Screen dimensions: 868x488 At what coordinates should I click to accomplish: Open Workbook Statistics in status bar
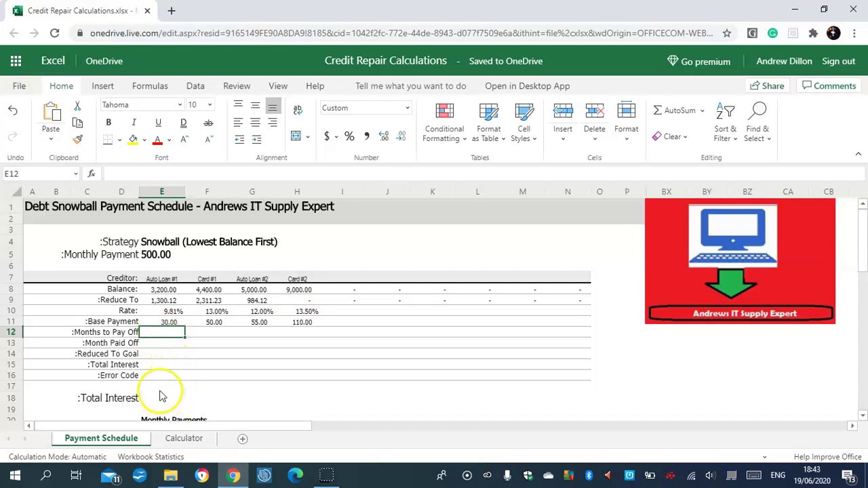point(151,457)
